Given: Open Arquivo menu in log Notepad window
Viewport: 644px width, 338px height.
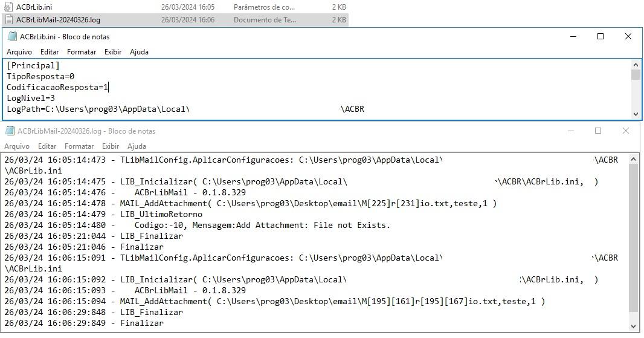Looking at the screenshot, I should coord(17,146).
